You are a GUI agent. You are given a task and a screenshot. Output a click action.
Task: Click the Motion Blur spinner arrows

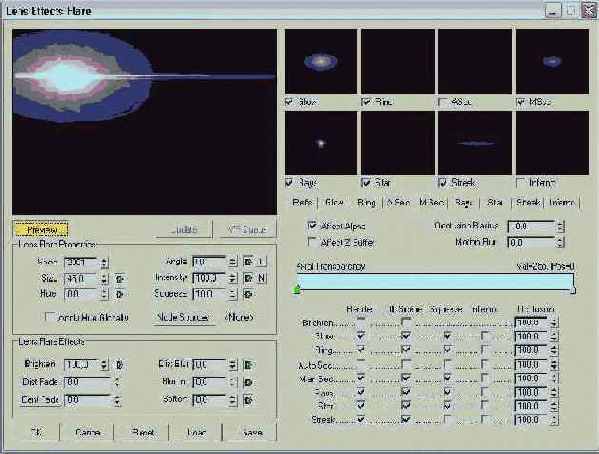coord(560,242)
